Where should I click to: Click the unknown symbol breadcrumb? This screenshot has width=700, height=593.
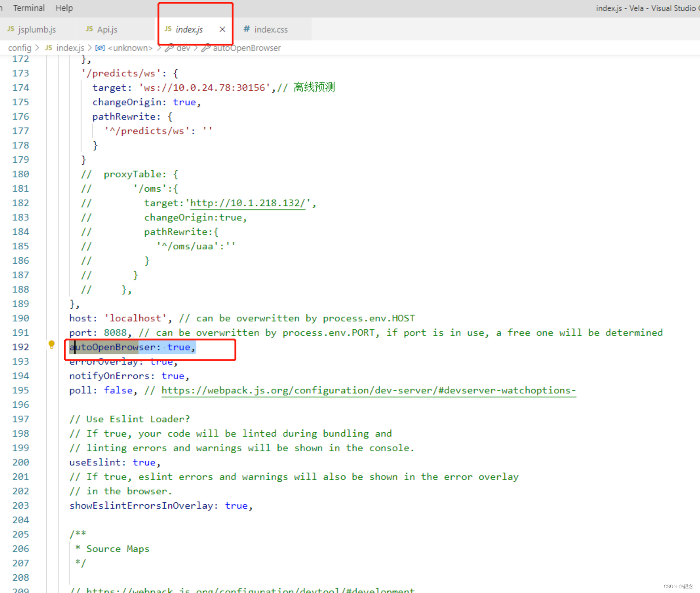pyautogui.click(x=130, y=48)
